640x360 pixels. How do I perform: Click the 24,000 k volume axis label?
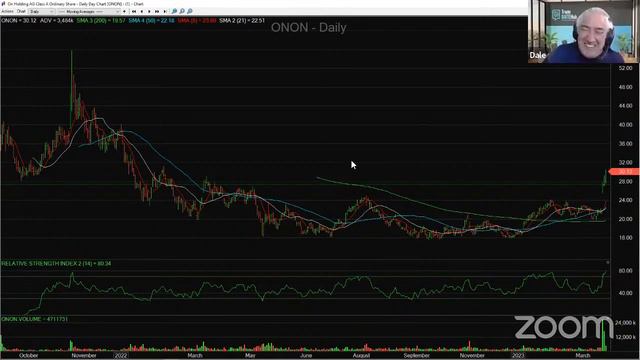point(625,323)
